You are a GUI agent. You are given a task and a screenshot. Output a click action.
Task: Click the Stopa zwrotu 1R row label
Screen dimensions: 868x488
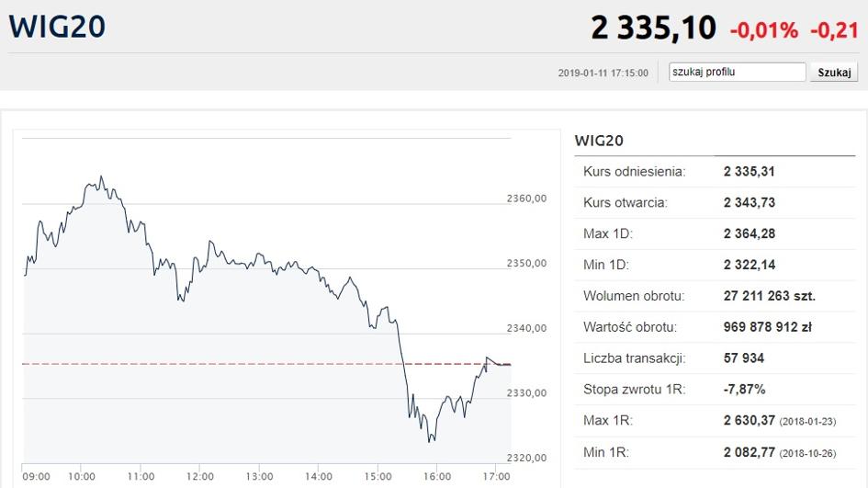tap(634, 390)
